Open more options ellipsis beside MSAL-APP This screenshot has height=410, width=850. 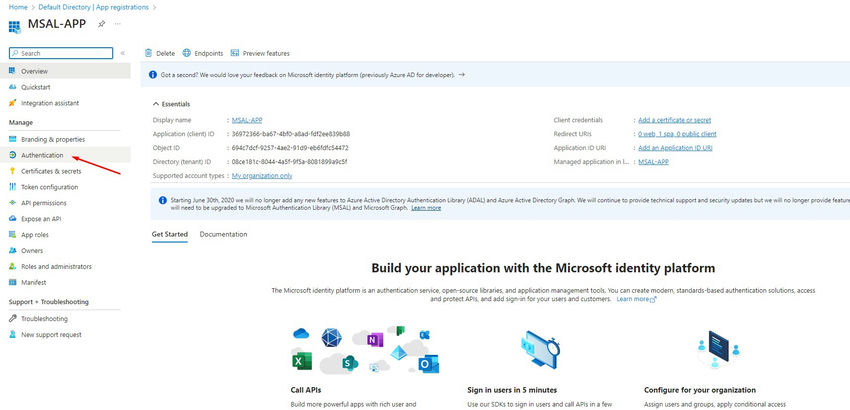pos(119,23)
